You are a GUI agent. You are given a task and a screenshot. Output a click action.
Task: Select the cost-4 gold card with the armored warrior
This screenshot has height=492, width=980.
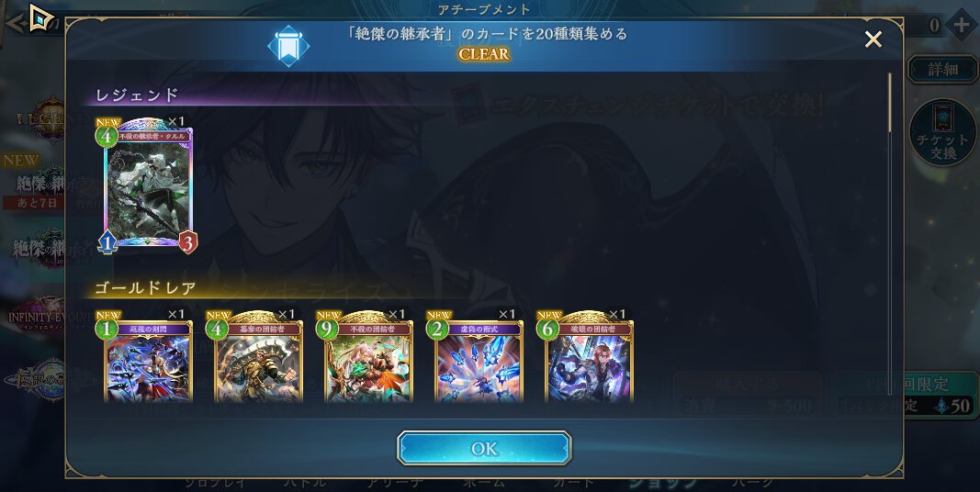click(258, 358)
